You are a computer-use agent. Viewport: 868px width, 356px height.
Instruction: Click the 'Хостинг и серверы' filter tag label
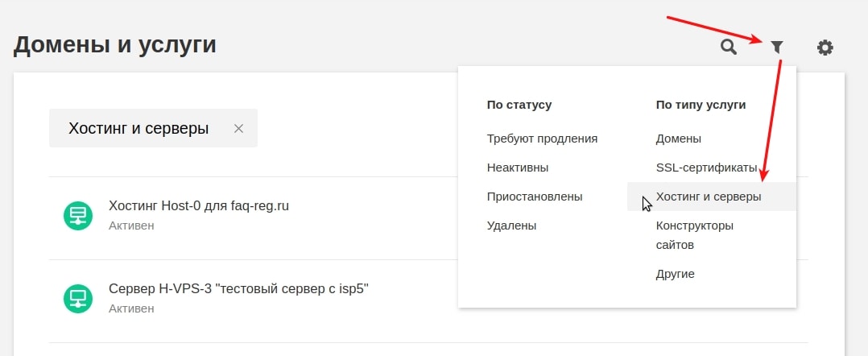coord(138,128)
